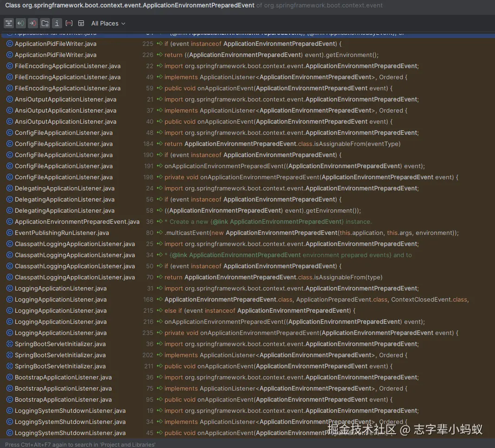The height and width of the screenshot is (448, 495).
Task: Click class icon of BootstrapApplicationListener.java line 36 row
Action: pyautogui.click(x=10, y=377)
